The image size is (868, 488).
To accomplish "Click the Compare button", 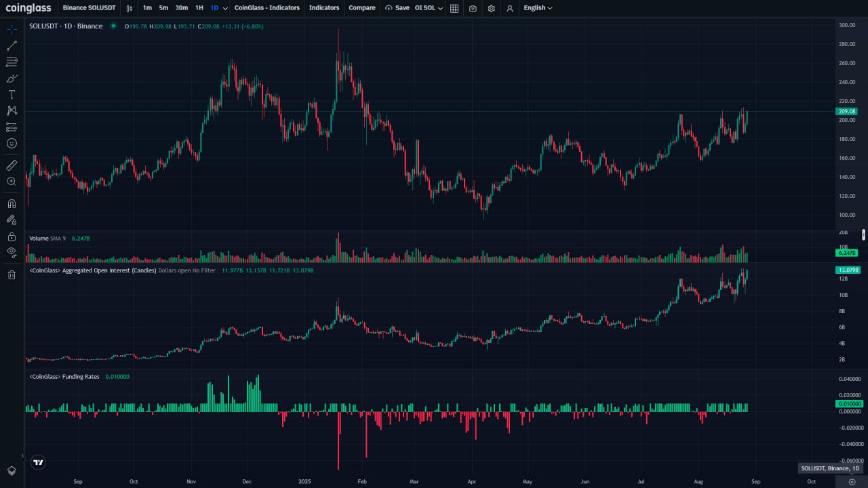I will 362,8.
